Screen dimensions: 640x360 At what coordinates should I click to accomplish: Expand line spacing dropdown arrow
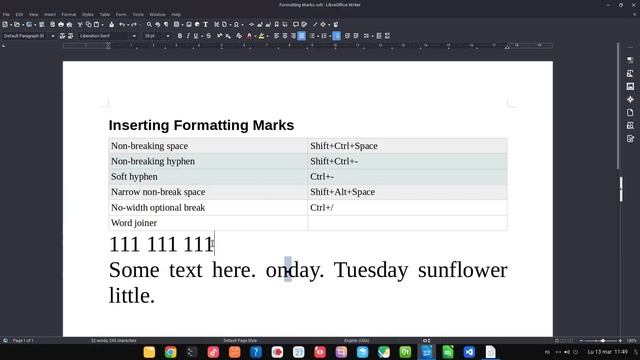point(372,36)
